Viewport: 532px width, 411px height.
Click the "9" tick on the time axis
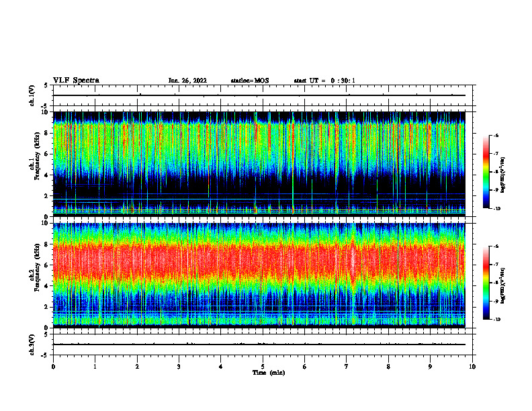[430, 367]
